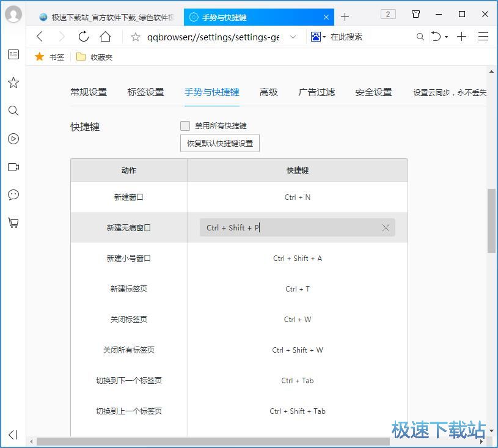Click the horizontal scrollbar thumb
Viewport: 498px width, 448px height.
pos(213,441)
